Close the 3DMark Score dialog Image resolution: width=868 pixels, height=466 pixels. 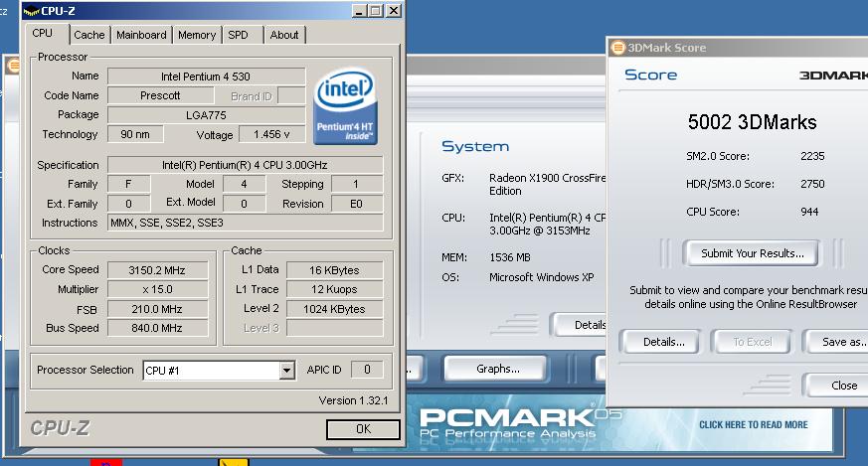(x=836, y=386)
